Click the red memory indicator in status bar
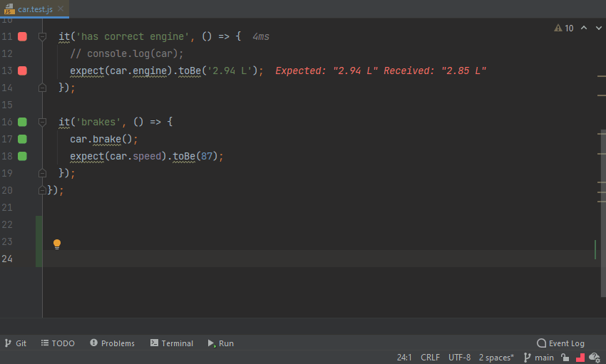Image resolution: width=606 pixels, height=364 pixels. (x=580, y=358)
